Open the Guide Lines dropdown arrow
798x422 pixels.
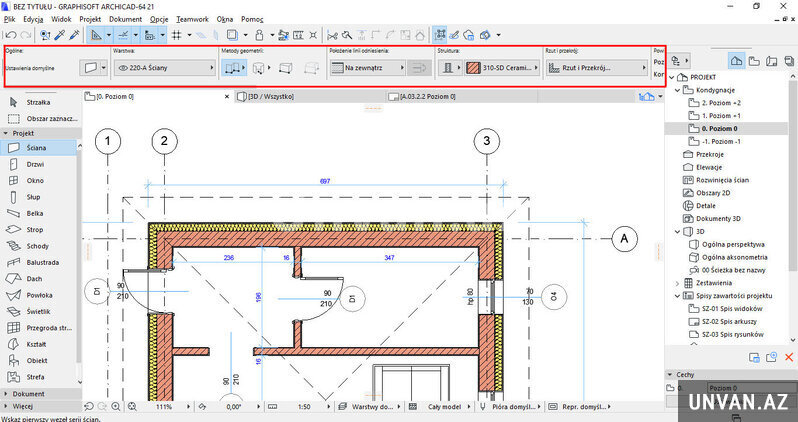click(108, 35)
